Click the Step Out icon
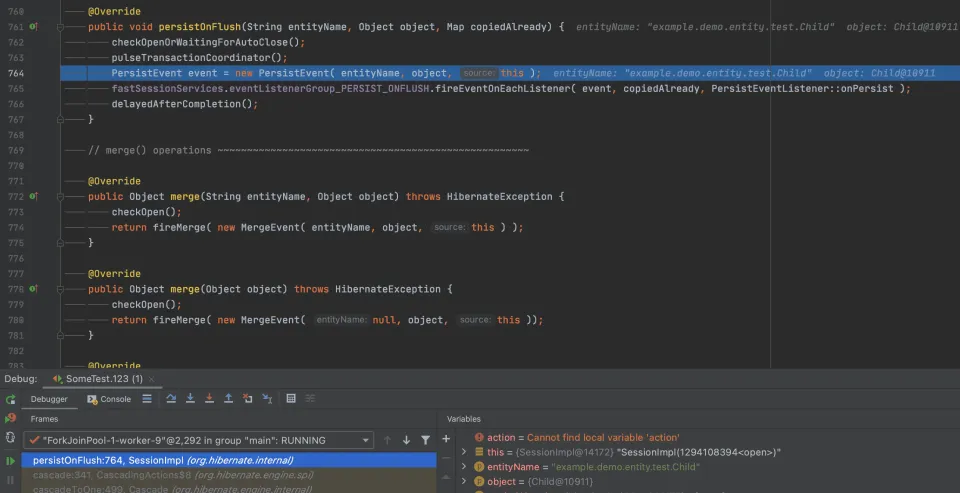The height and width of the screenshot is (493, 960). [228, 399]
